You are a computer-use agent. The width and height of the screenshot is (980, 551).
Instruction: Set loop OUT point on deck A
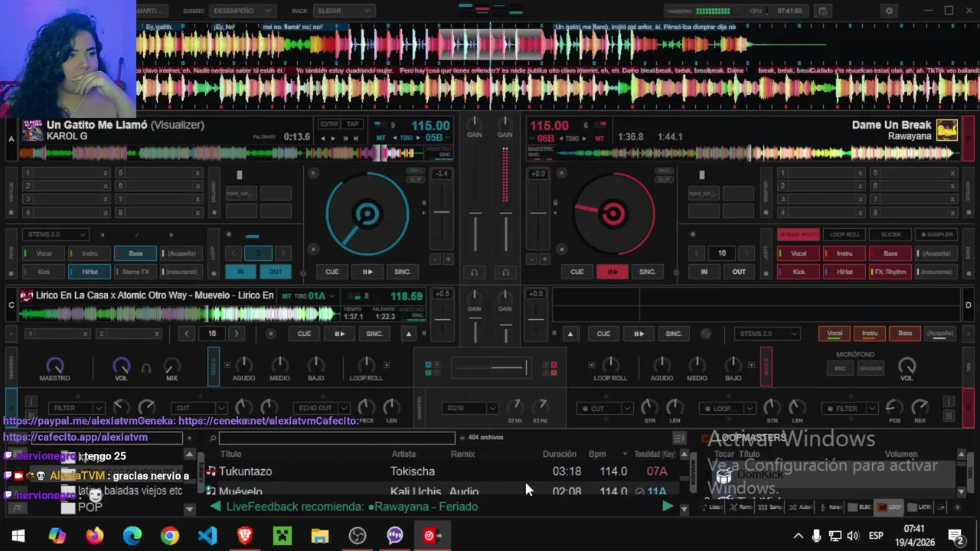[275, 272]
